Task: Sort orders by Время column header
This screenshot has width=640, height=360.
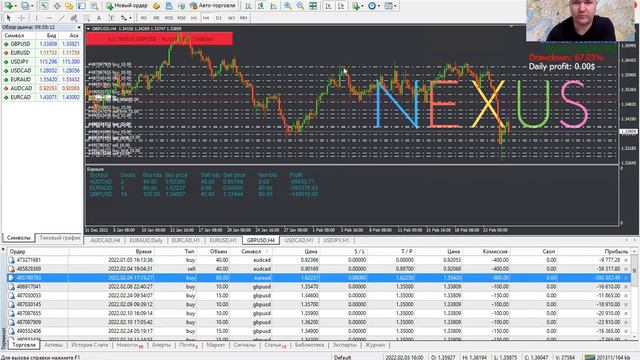Action: (x=111, y=251)
